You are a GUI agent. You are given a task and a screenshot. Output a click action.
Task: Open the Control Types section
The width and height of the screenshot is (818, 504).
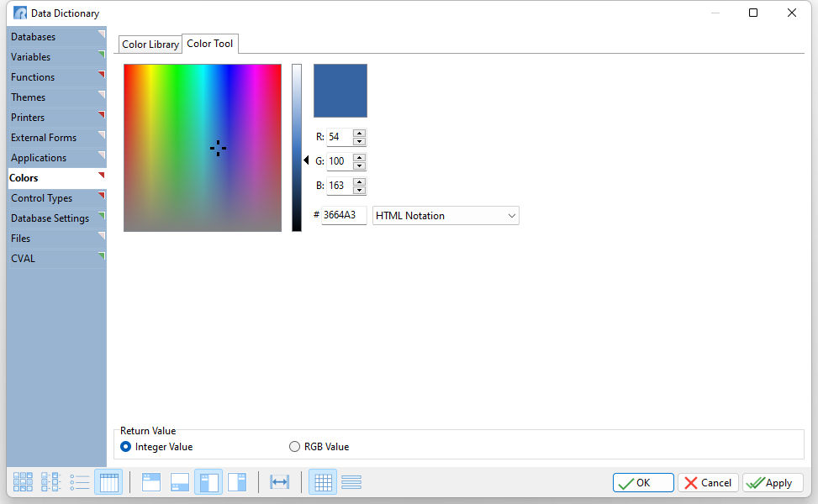(x=57, y=198)
